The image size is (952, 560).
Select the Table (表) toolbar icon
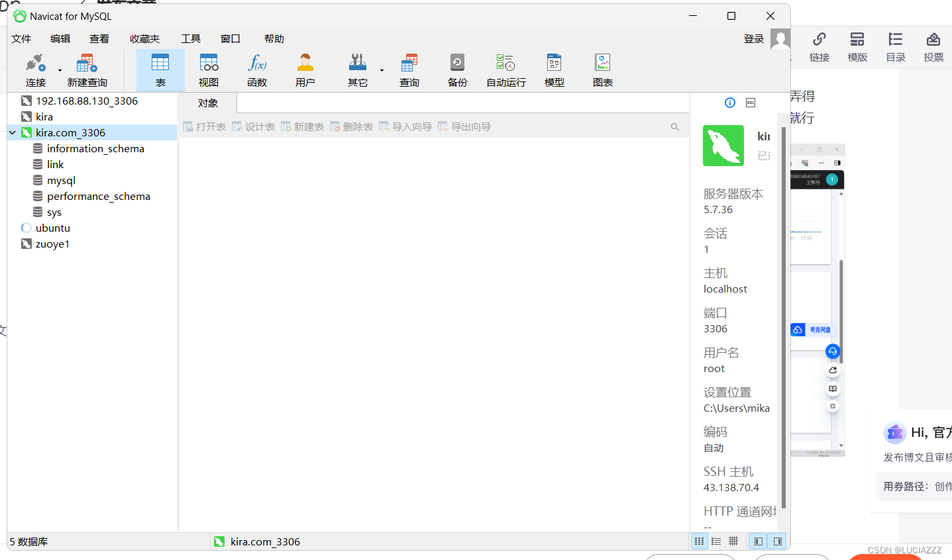[160, 70]
